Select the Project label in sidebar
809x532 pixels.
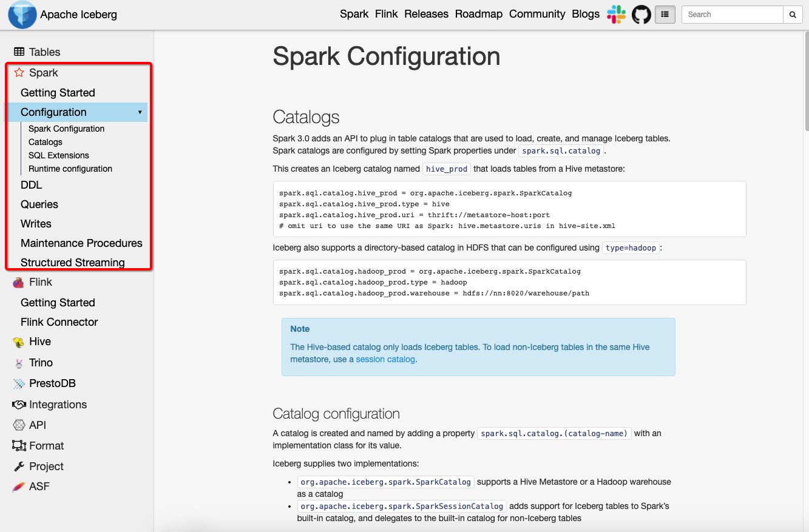(x=46, y=466)
